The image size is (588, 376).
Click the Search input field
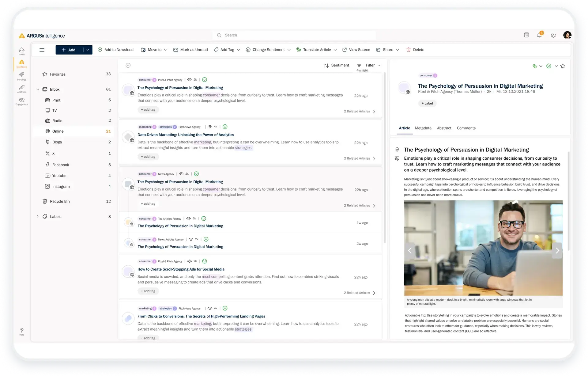(x=294, y=35)
